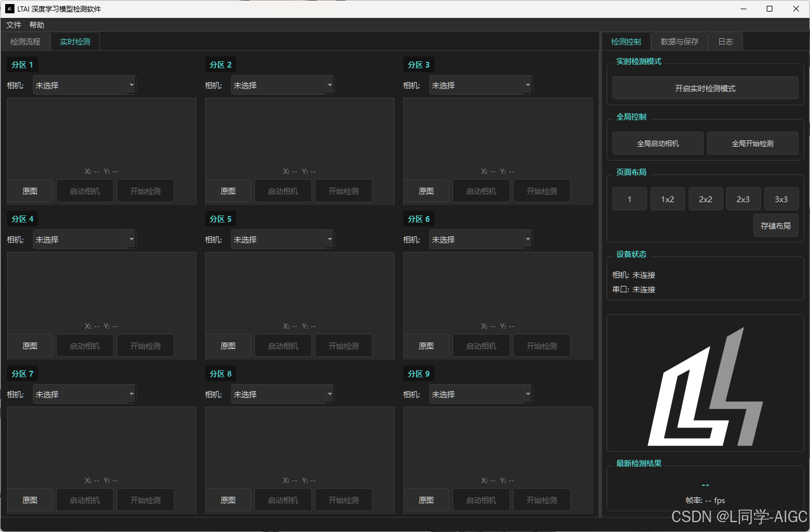Click 开启实时检测模式 button

[705, 88]
